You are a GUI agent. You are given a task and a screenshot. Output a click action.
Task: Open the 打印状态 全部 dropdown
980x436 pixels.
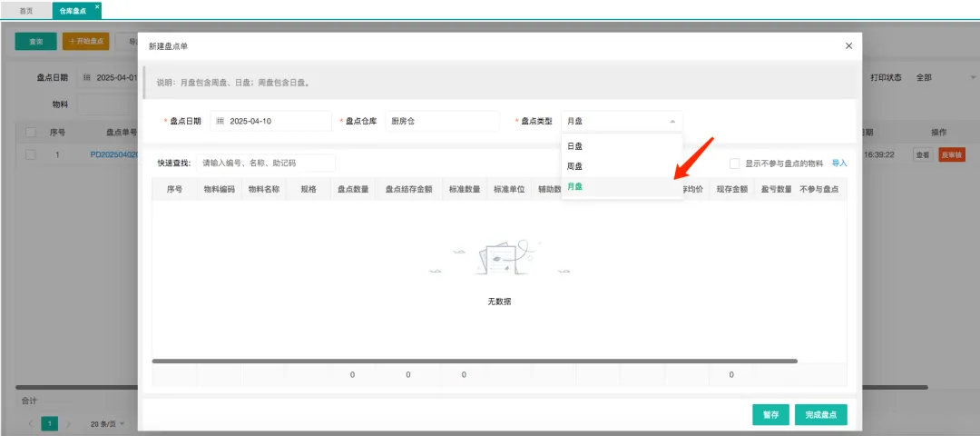coord(944,77)
